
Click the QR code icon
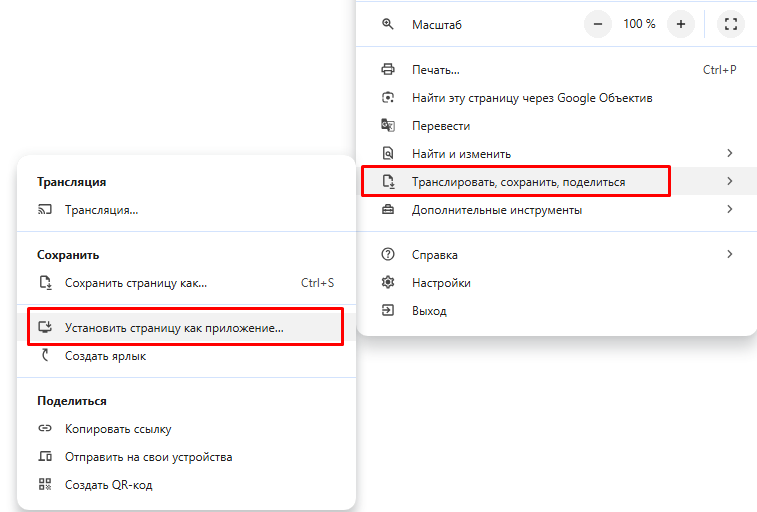(x=44, y=485)
